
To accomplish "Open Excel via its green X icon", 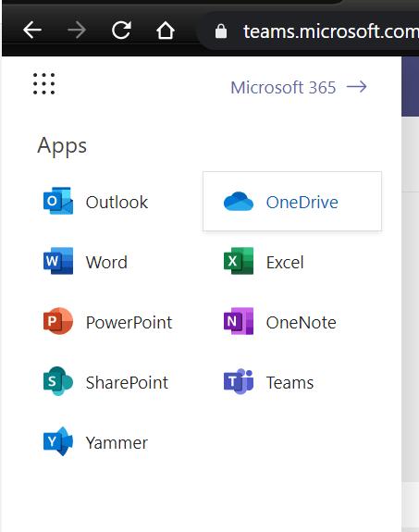I will [x=239, y=261].
